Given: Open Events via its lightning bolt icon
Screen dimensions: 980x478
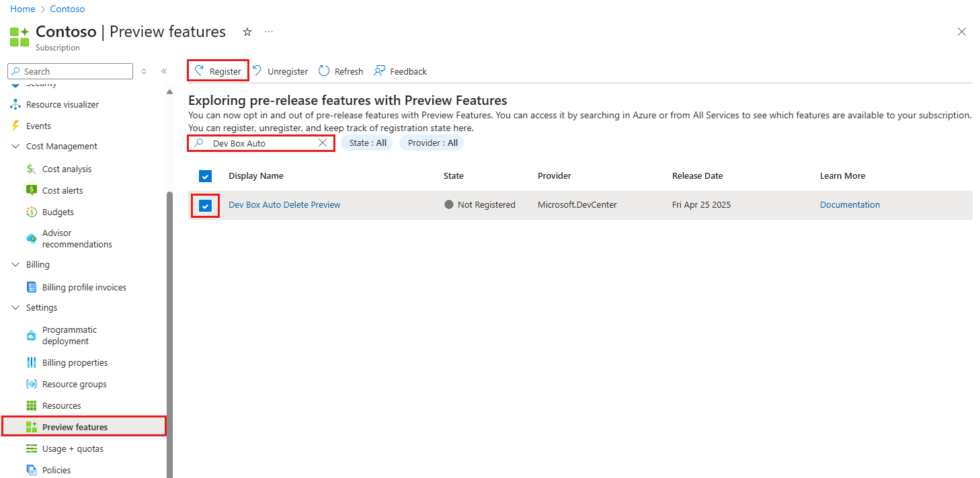Looking at the screenshot, I should (x=16, y=126).
